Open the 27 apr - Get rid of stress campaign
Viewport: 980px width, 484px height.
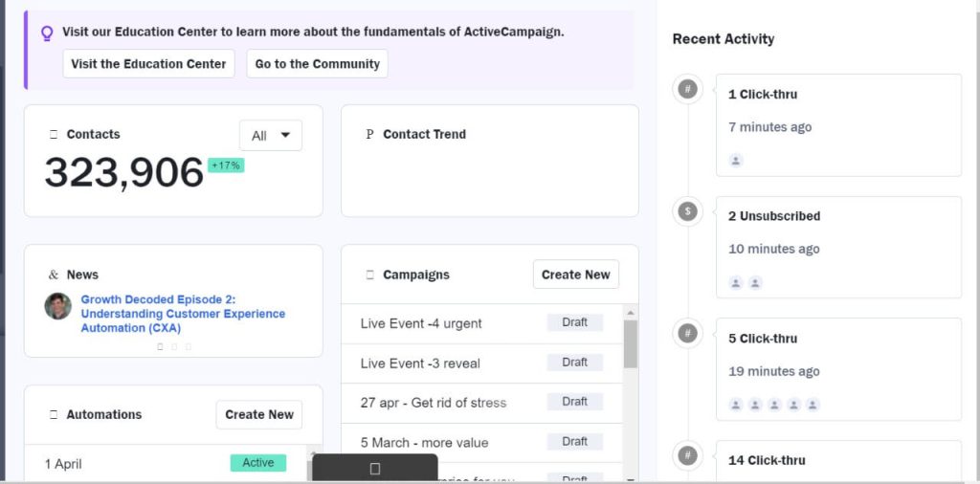tap(434, 403)
